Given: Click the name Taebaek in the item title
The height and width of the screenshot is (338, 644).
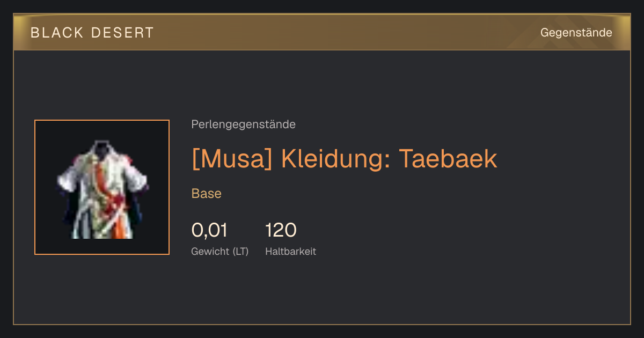Looking at the screenshot, I should [448, 159].
